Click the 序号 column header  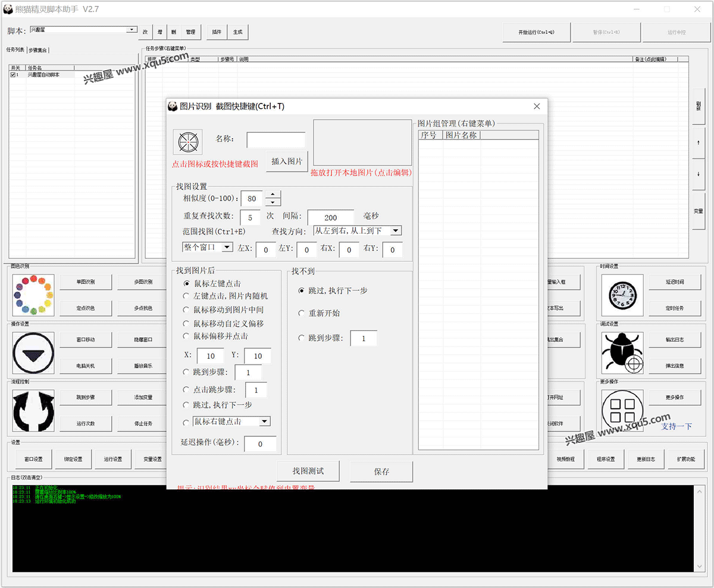coord(430,135)
